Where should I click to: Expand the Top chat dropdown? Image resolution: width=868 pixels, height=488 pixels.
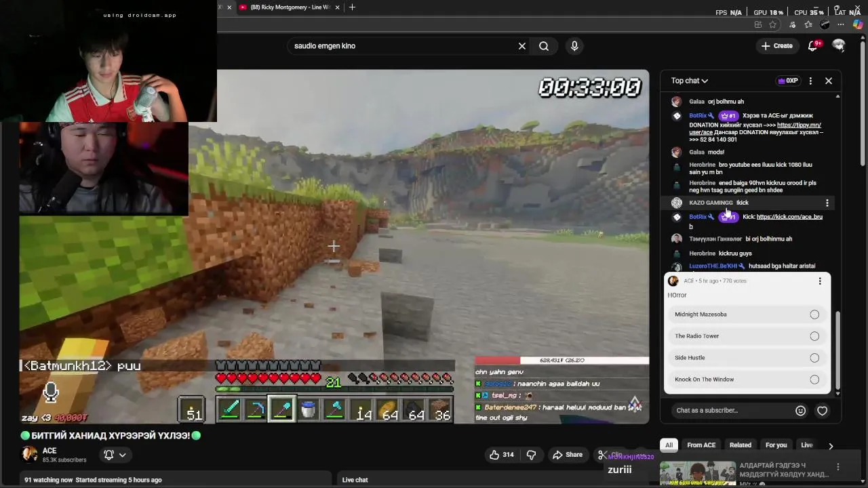(690, 81)
